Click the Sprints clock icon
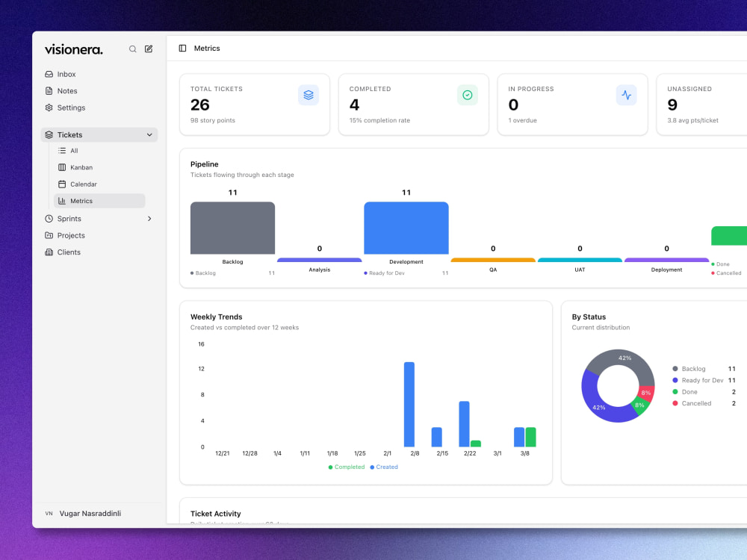 point(49,219)
